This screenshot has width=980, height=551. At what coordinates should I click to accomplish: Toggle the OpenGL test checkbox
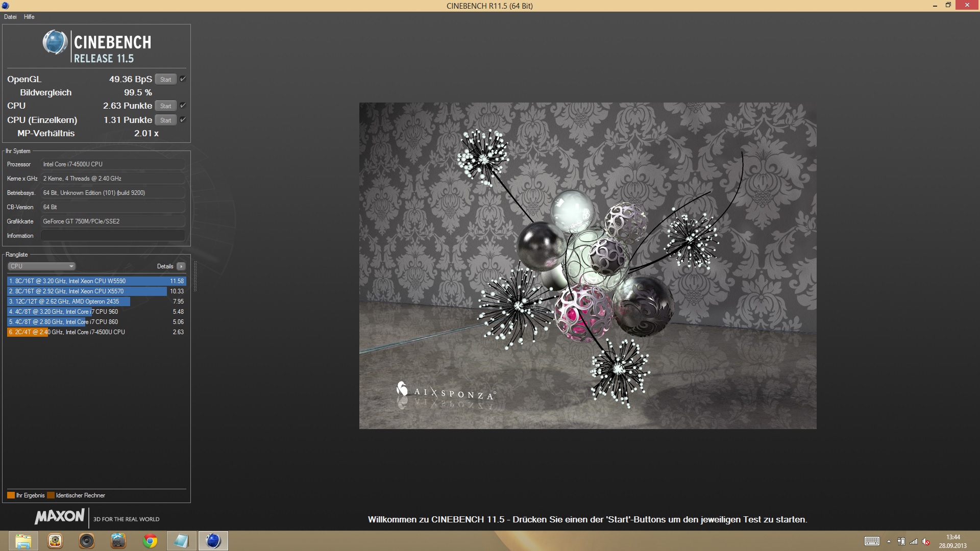183,79
